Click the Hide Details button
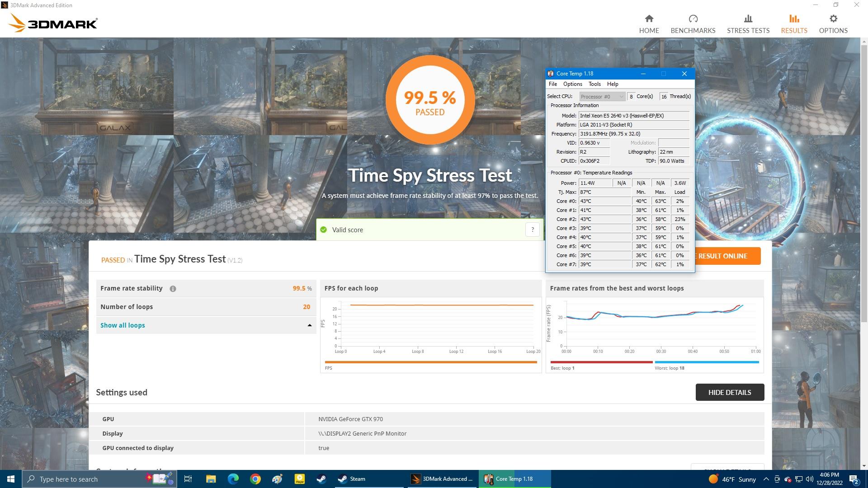Image resolution: width=868 pixels, height=488 pixels. click(729, 392)
